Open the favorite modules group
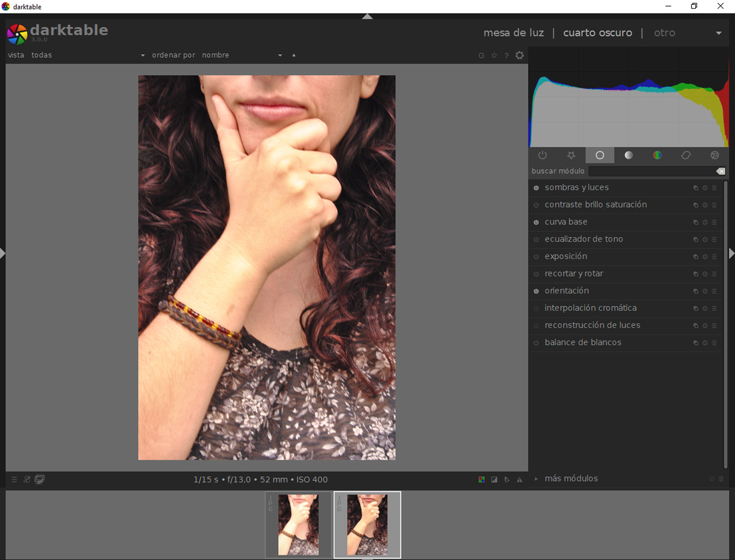The image size is (735, 560). pyautogui.click(x=571, y=155)
